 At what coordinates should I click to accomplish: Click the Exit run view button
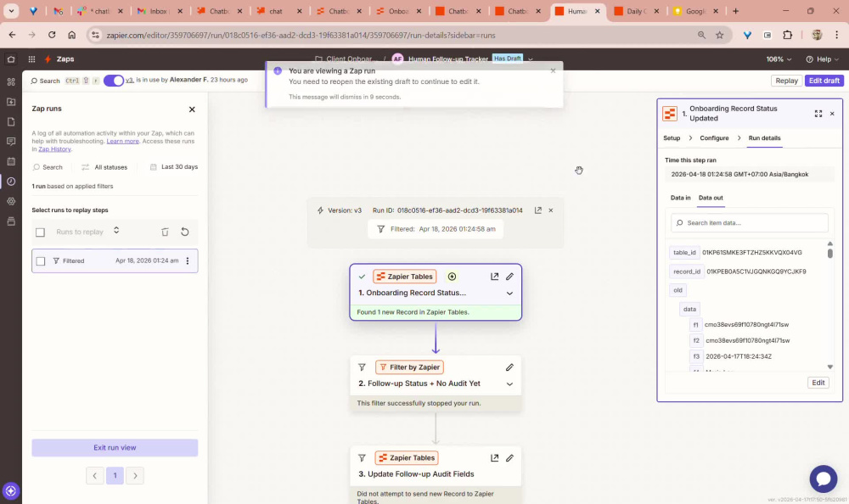[x=115, y=448]
